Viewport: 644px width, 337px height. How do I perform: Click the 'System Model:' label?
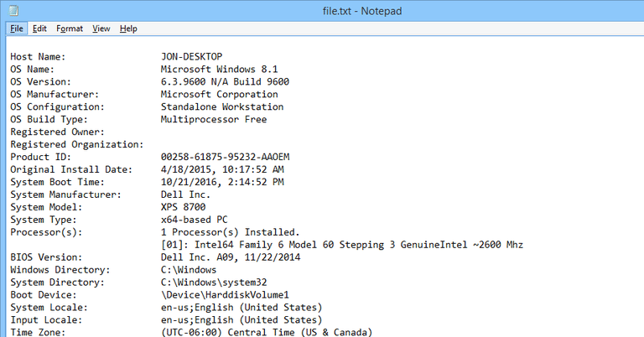click(x=46, y=207)
